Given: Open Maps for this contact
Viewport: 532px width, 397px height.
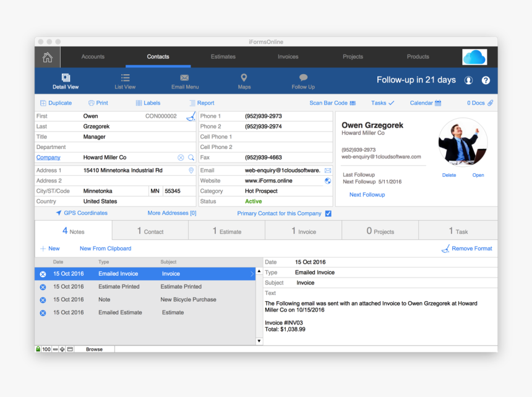Looking at the screenshot, I should point(244,82).
